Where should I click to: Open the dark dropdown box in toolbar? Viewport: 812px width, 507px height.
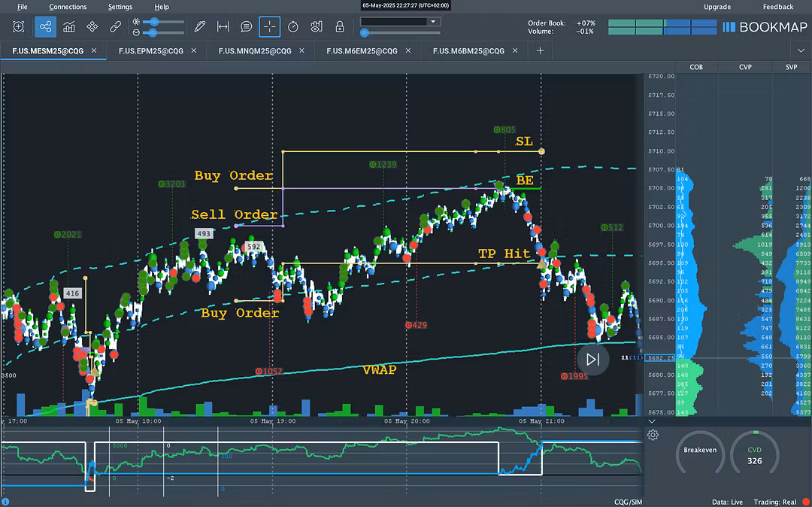click(x=400, y=22)
